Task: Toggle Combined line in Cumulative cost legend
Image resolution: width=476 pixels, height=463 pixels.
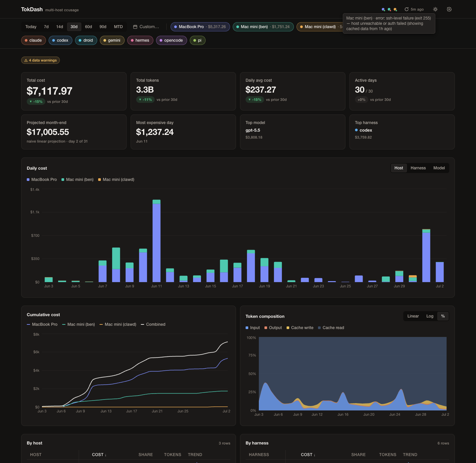Action: pos(153,324)
